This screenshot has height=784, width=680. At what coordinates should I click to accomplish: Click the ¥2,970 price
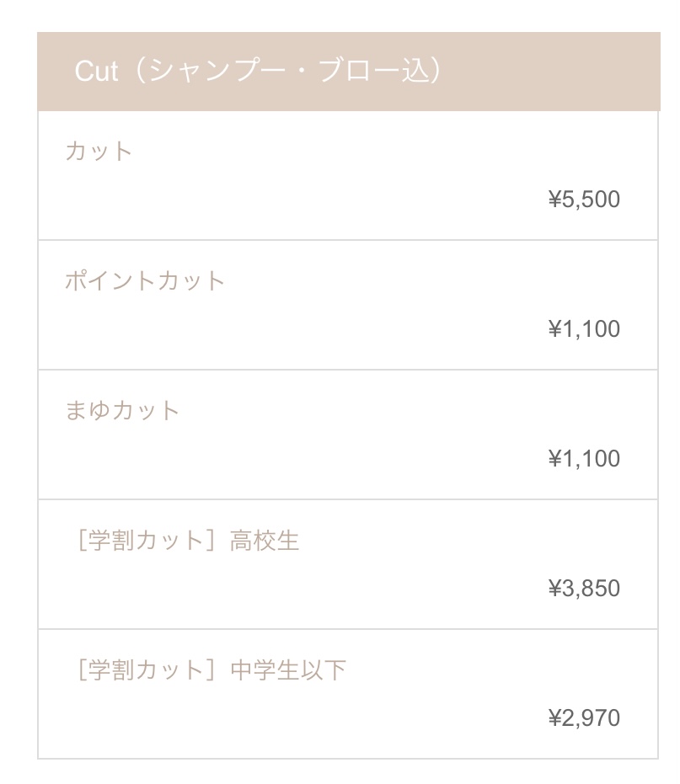point(584,717)
